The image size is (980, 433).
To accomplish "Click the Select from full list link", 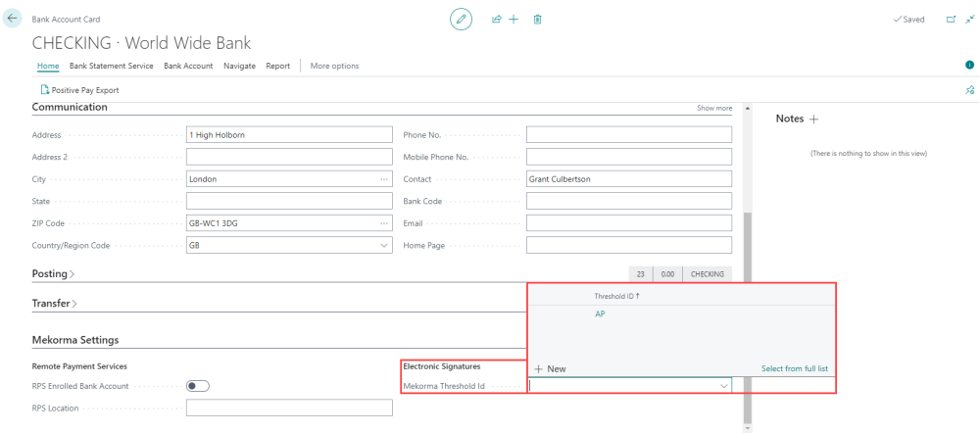I will (795, 368).
